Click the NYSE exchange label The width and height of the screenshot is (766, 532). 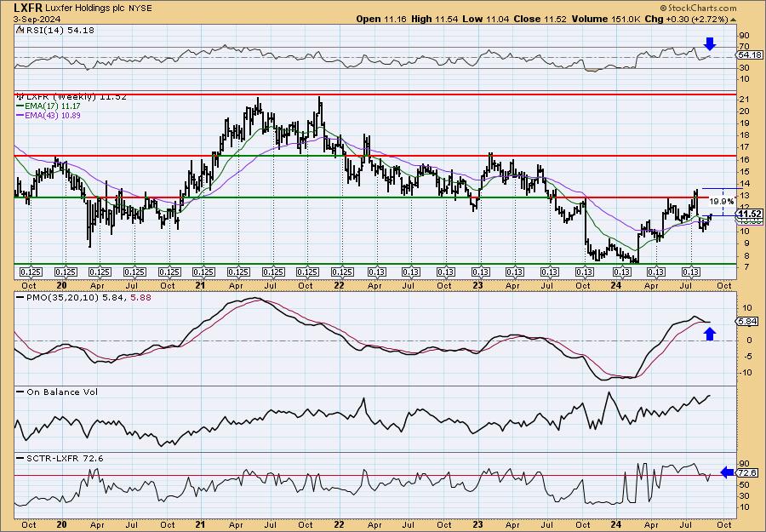tap(140, 9)
